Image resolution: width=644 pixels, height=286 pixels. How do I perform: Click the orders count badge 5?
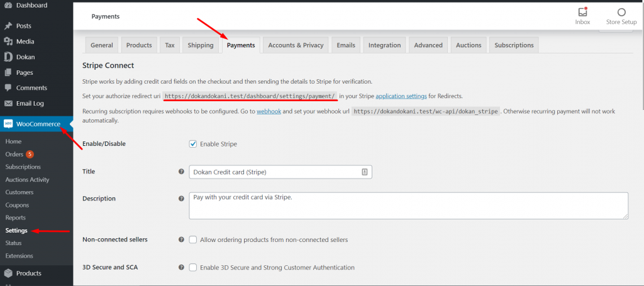[x=30, y=154]
